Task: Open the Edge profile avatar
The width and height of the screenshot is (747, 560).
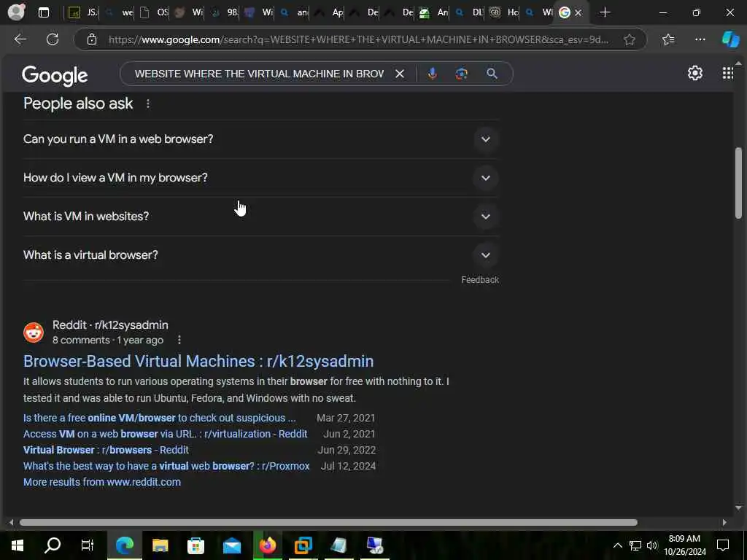Action: (x=16, y=12)
